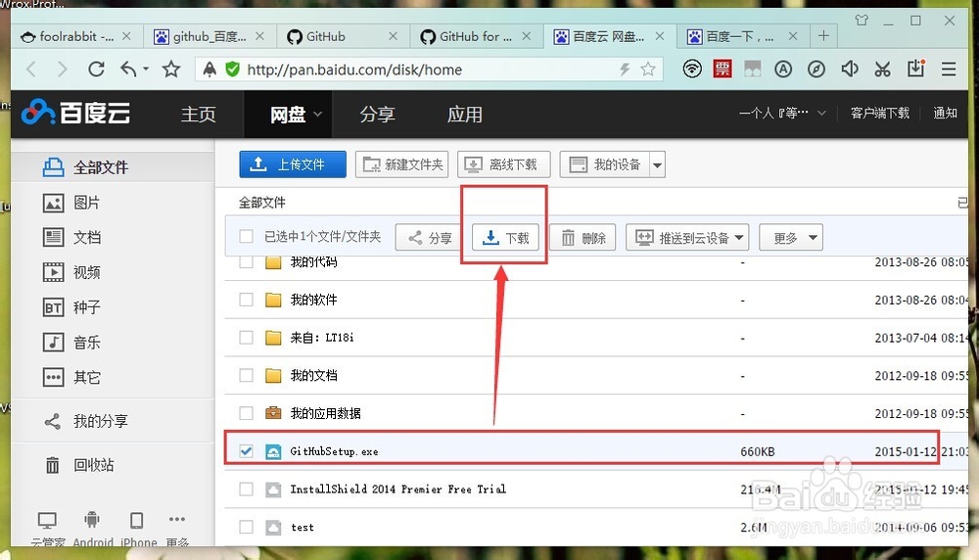Click the Baidu Cloud logo
The height and width of the screenshot is (560, 979).
pos(75,113)
